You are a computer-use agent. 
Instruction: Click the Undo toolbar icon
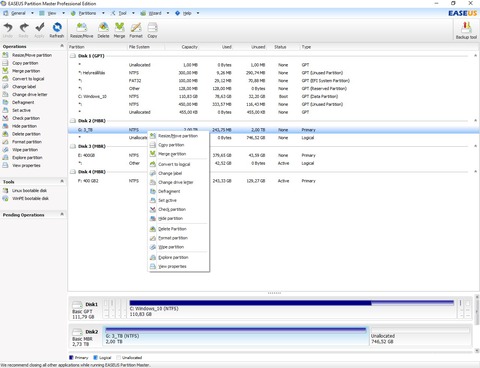click(8, 30)
